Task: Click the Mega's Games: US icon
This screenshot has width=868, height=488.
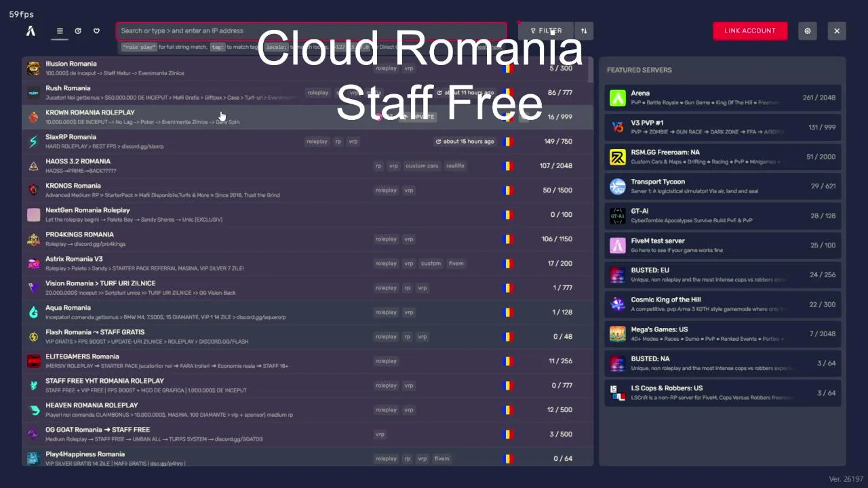Action: click(617, 333)
